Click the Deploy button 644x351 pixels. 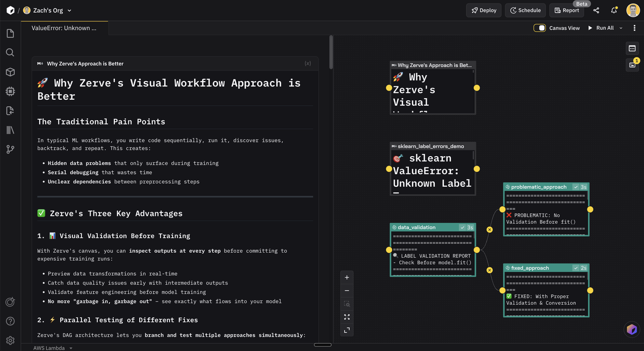tap(484, 10)
